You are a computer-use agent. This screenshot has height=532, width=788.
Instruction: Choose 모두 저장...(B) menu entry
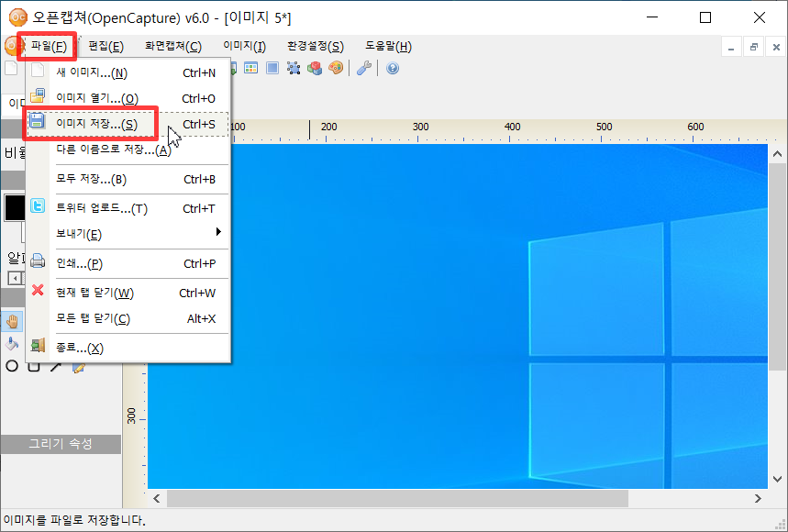(x=128, y=180)
